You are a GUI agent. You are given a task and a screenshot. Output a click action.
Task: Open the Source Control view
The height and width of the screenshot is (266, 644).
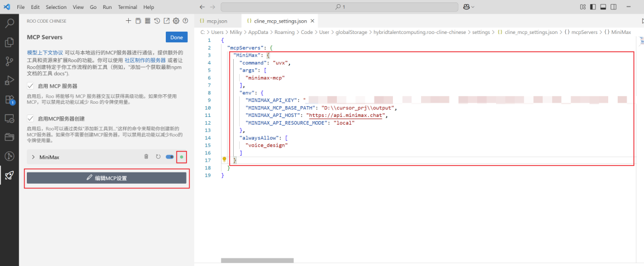(9, 61)
